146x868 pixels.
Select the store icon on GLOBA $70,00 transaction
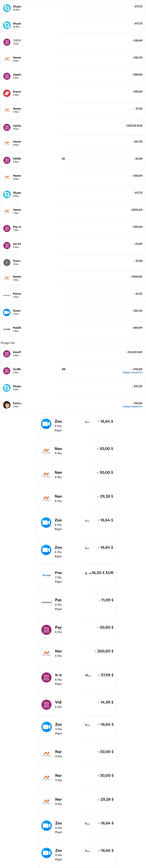(7, 371)
